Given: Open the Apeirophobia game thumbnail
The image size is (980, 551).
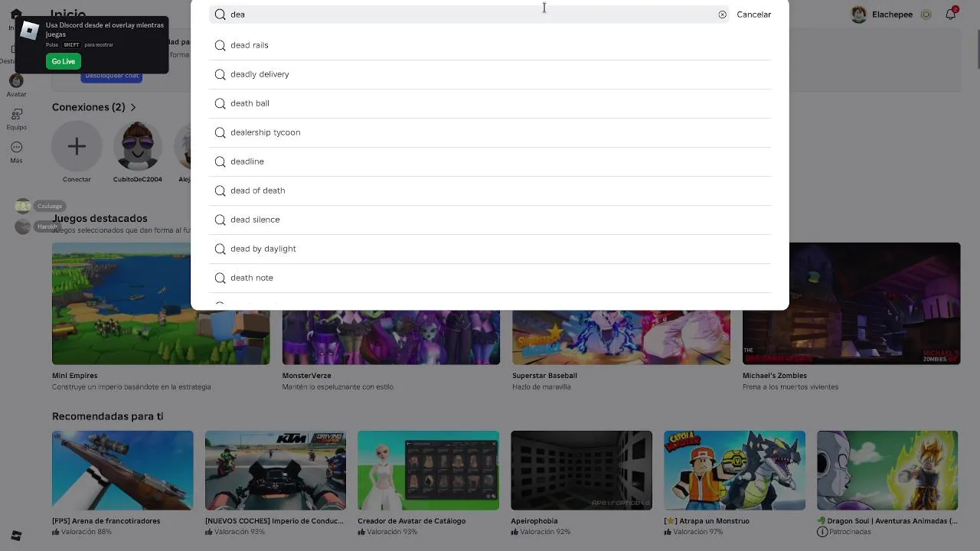Looking at the screenshot, I should coord(582,470).
